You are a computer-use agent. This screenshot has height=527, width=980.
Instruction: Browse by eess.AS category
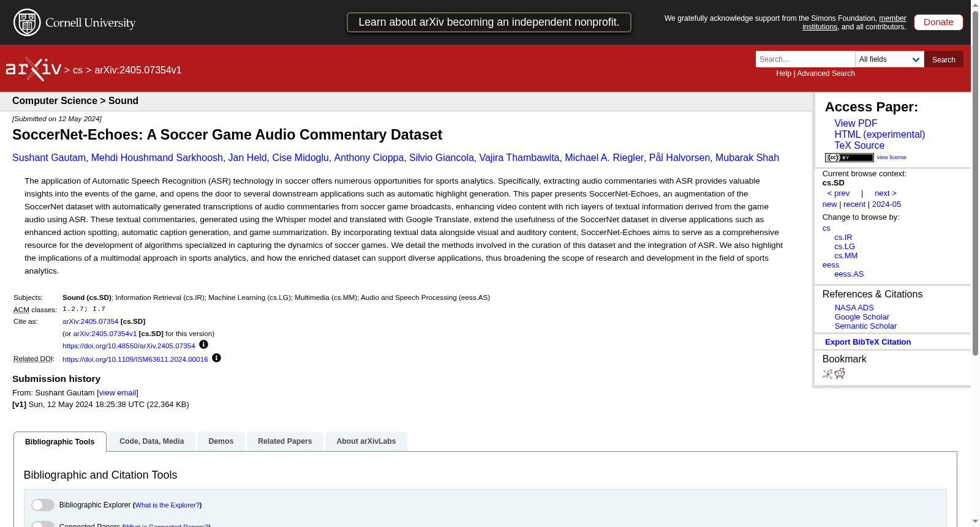(x=849, y=274)
